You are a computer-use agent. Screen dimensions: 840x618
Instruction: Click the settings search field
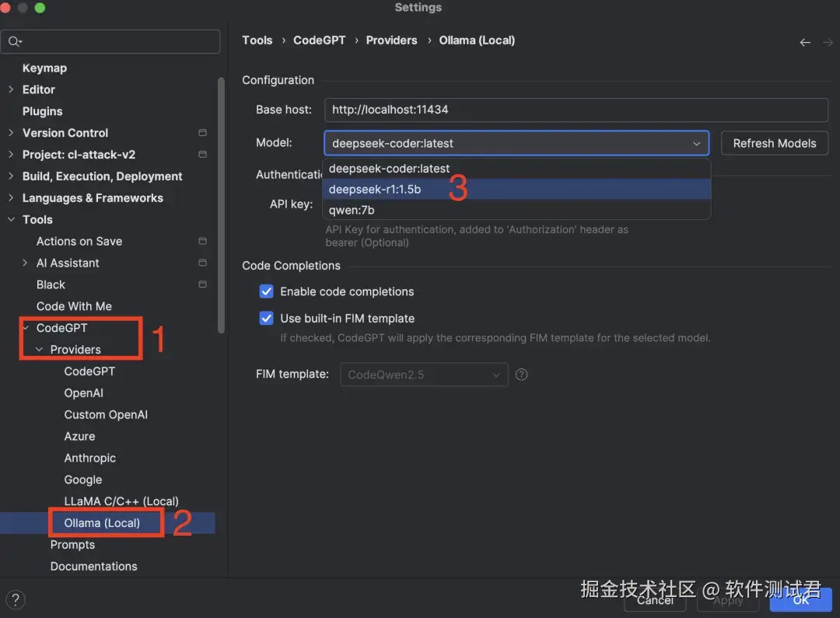click(x=110, y=42)
